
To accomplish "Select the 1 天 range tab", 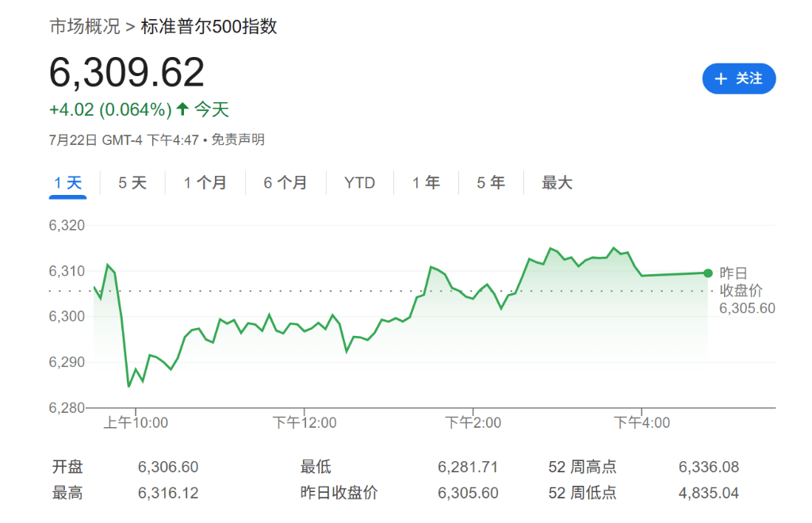I will (x=68, y=183).
